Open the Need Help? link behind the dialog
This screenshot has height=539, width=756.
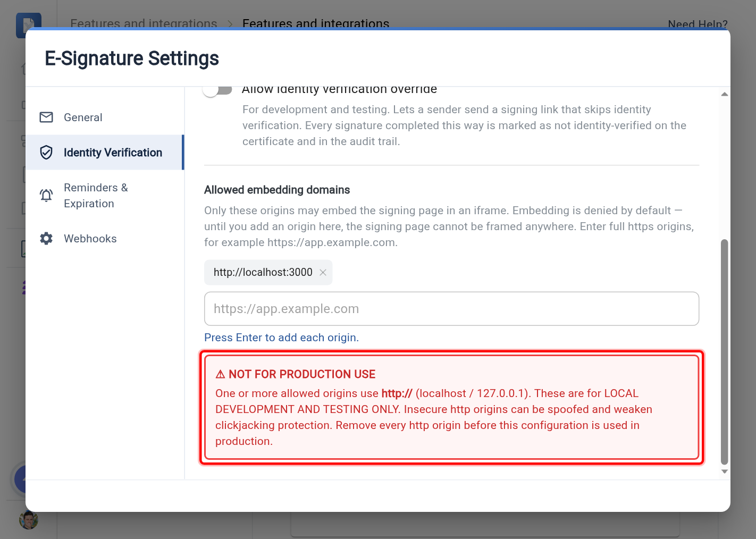698,24
